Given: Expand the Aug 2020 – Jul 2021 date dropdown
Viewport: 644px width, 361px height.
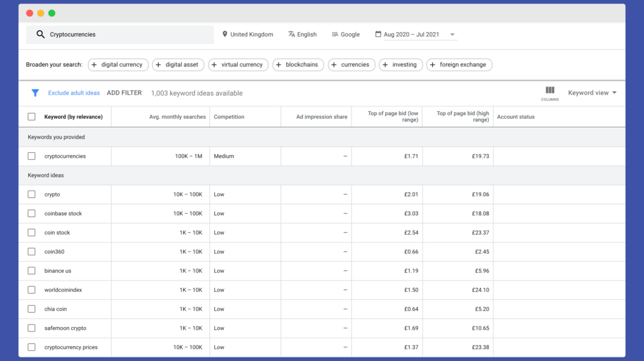Looking at the screenshot, I should point(452,35).
